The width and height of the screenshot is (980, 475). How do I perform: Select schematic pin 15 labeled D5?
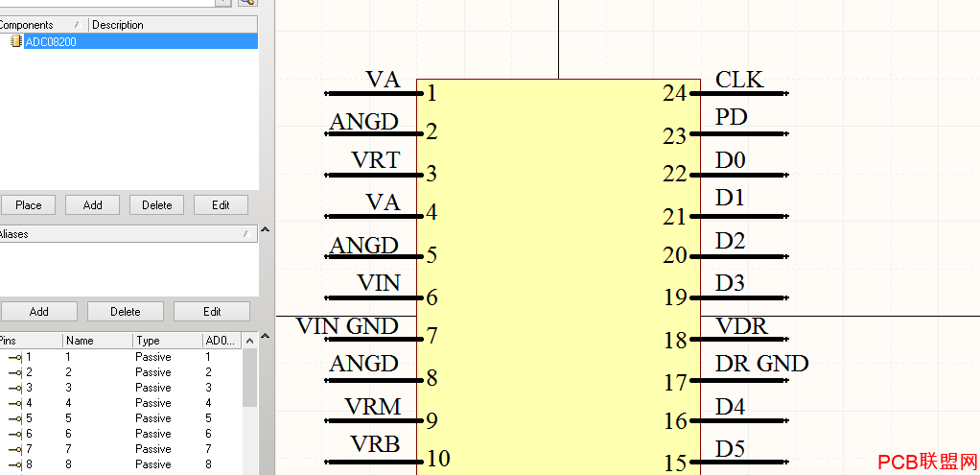click(739, 462)
